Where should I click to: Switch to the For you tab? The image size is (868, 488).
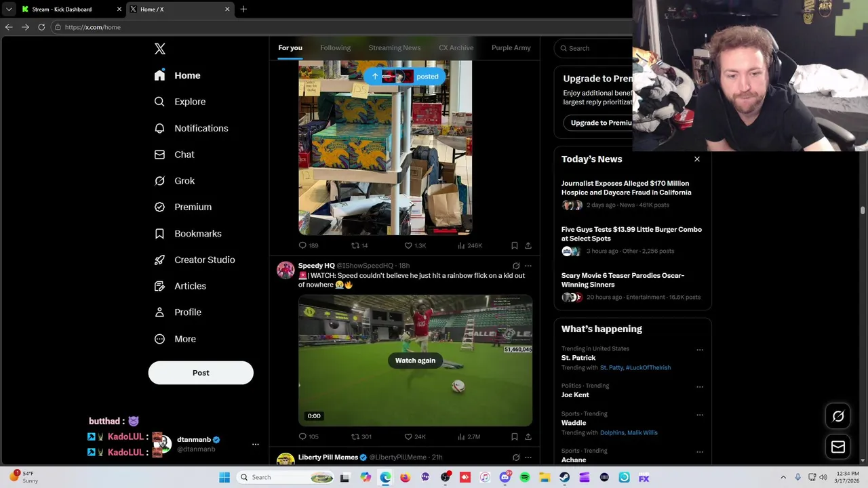click(290, 48)
